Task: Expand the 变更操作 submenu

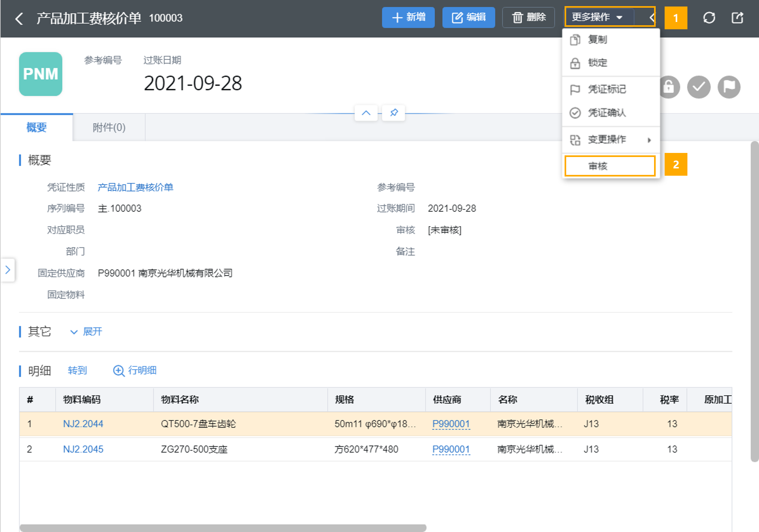Action: point(611,140)
